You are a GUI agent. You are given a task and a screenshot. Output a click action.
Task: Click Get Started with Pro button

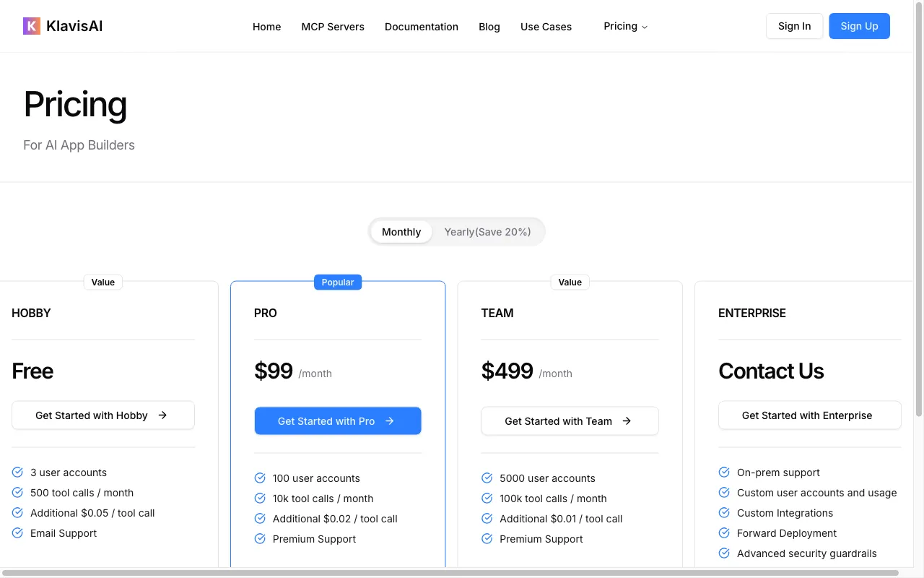(338, 421)
